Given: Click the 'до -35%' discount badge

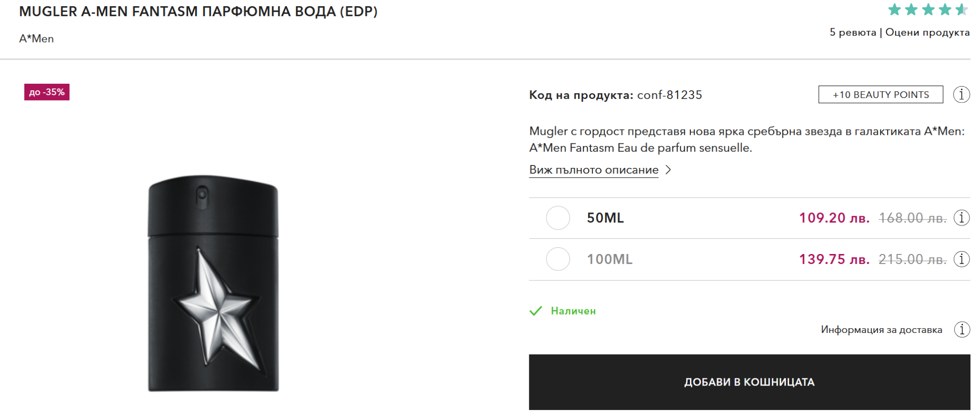Looking at the screenshot, I should pos(47,92).
